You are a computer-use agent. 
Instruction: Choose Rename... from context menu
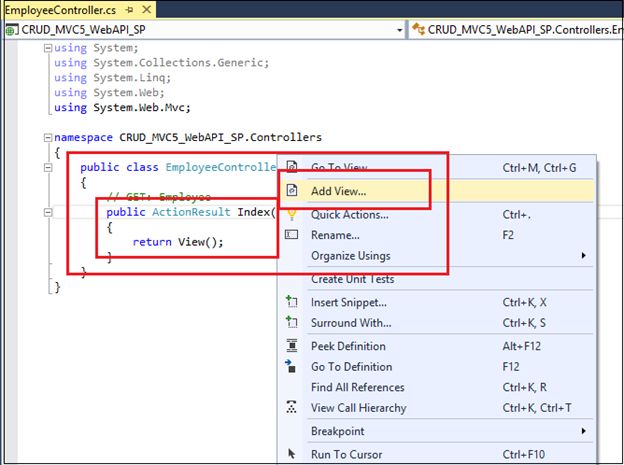437,235
